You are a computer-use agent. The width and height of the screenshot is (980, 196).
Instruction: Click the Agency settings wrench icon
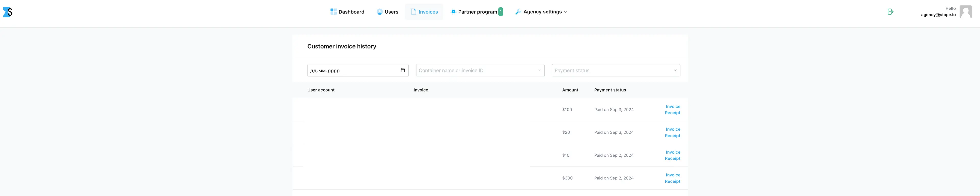(x=518, y=12)
